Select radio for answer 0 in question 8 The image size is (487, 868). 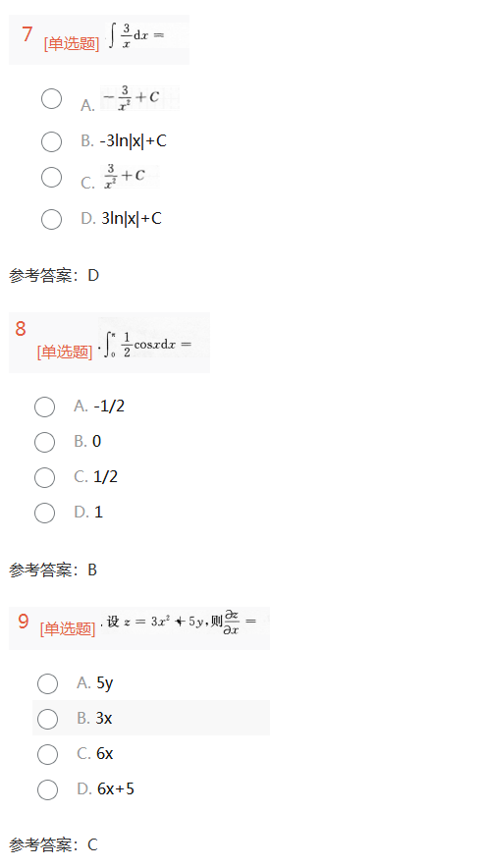44,442
